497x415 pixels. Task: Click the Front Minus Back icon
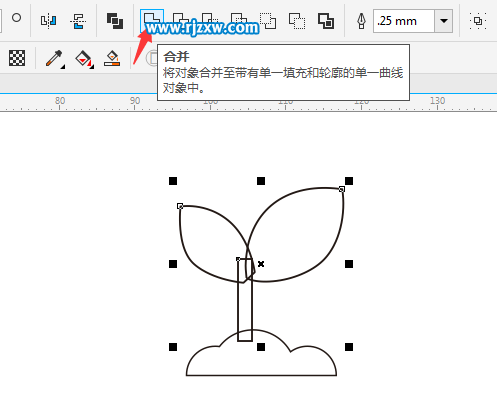click(268, 21)
